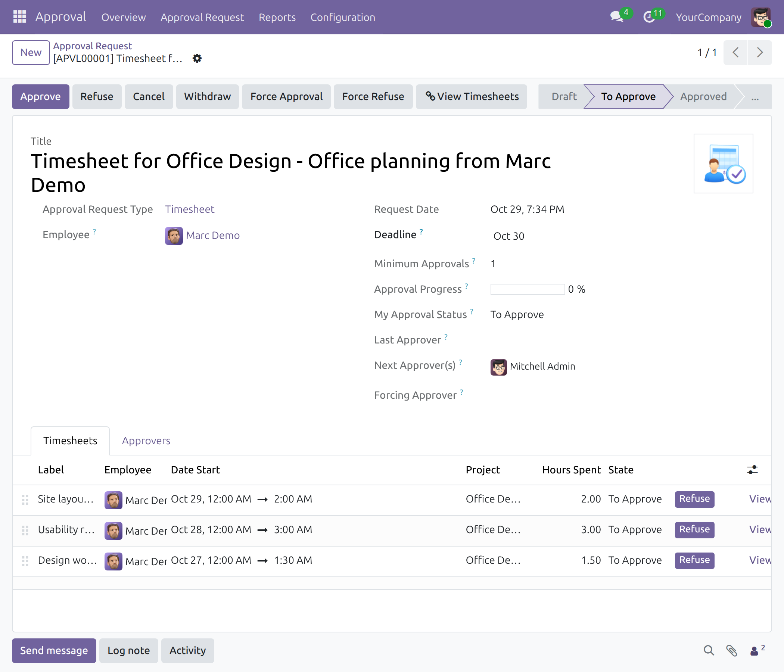Select the Timesheets tab
This screenshot has height=672, width=784.
click(70, 441)
